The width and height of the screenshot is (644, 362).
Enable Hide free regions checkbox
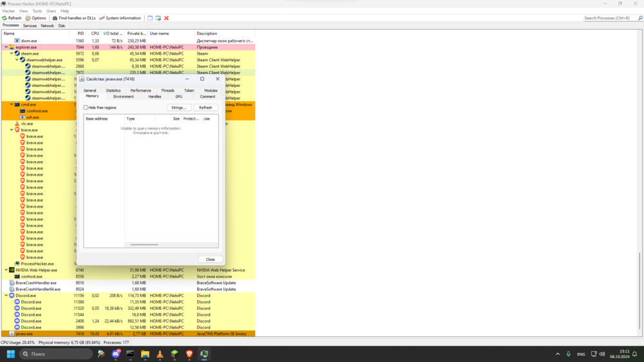[x=86, y=108]
